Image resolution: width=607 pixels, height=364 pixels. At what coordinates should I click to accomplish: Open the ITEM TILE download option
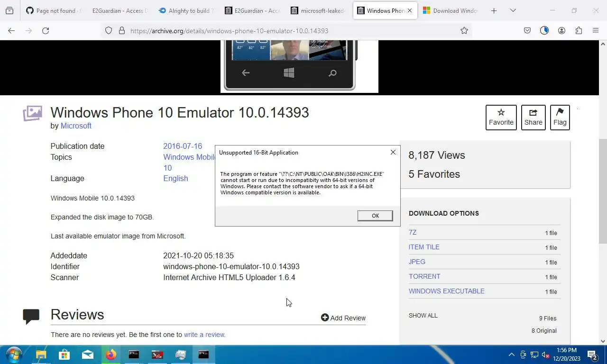tap(424, 247)
